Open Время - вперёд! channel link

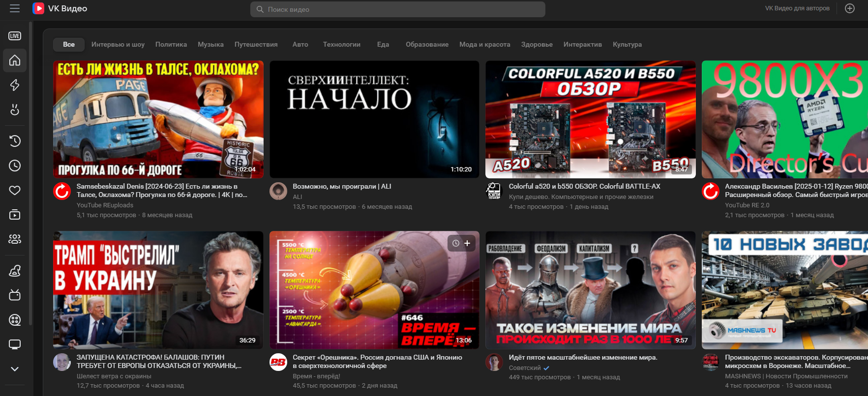(x=316, y=376)
